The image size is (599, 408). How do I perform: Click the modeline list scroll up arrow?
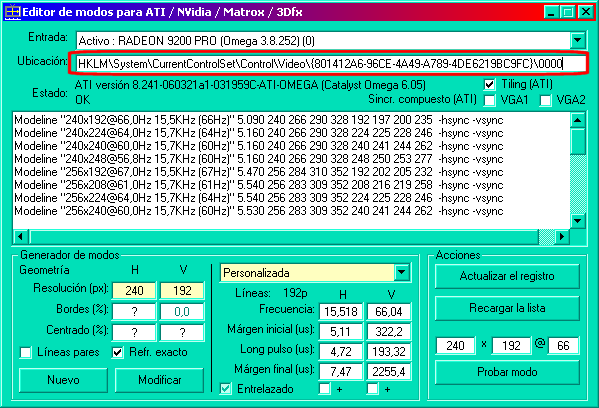[578, 120]
